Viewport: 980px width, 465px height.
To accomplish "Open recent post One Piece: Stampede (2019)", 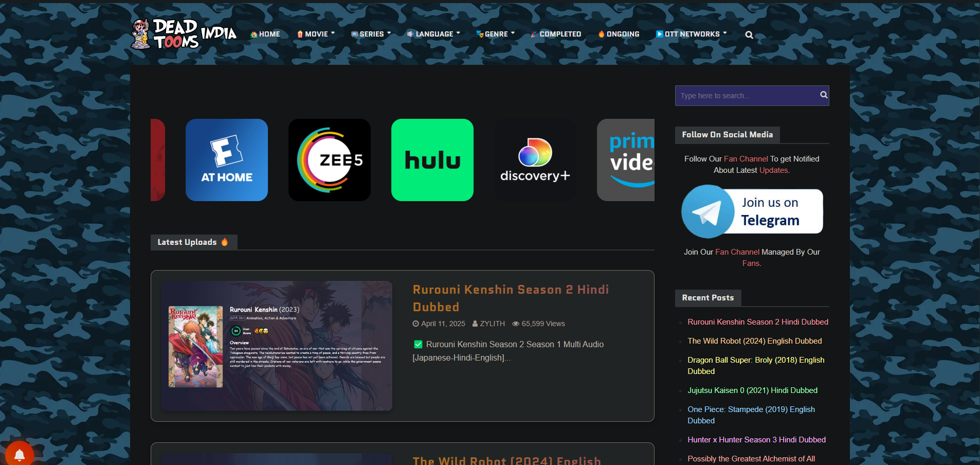I will coord(751,415).
